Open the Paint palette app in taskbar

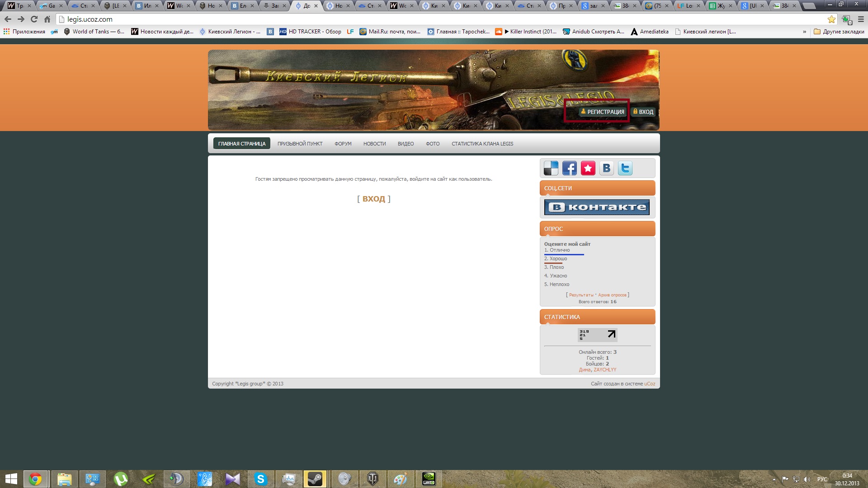point(400,479)
